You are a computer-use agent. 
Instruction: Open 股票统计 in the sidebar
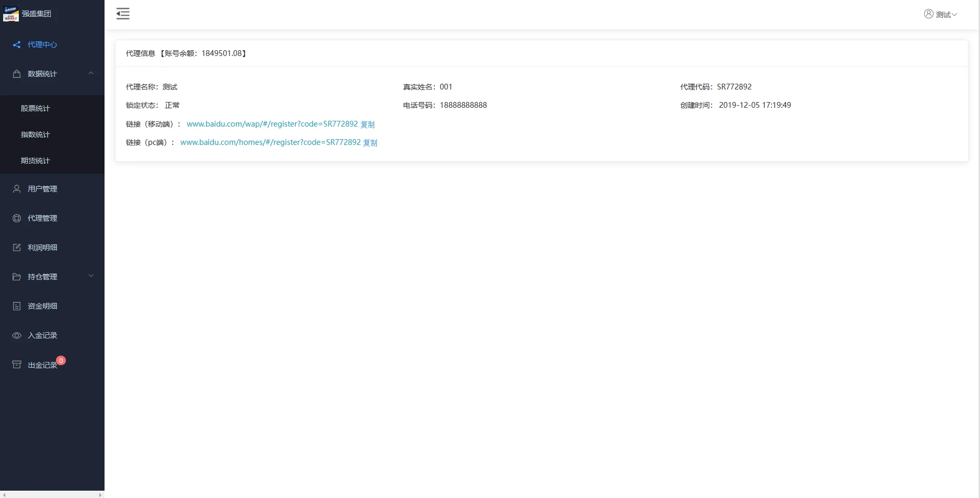coord(36,108)
